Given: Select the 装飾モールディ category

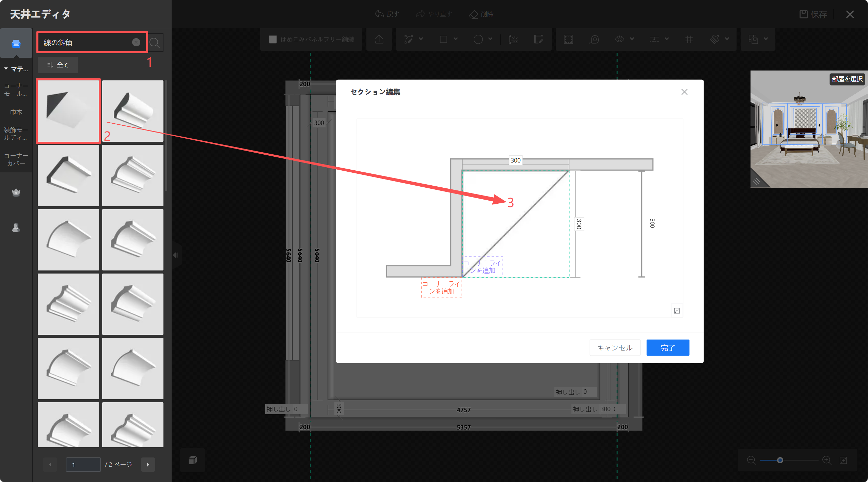Looking at the screenshot, I should [16, 134].
